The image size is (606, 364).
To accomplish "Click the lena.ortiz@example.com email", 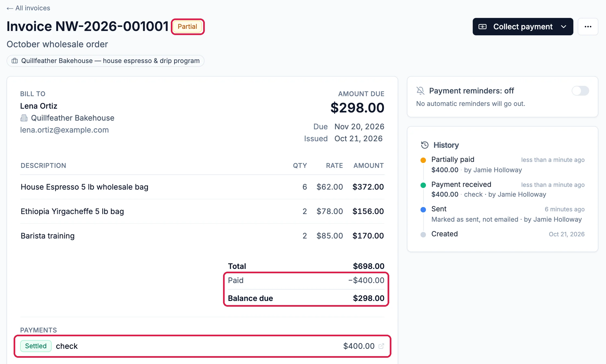I will [x=64, y=130].
